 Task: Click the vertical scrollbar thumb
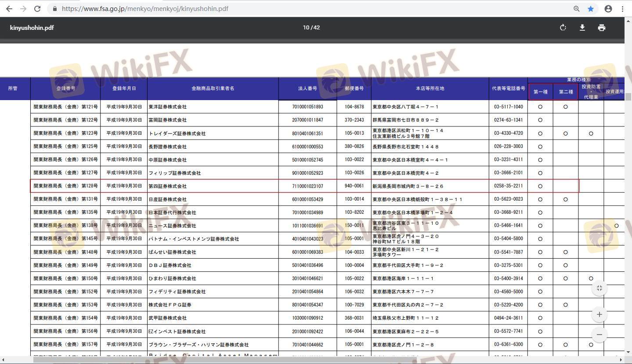pos(628,97)
